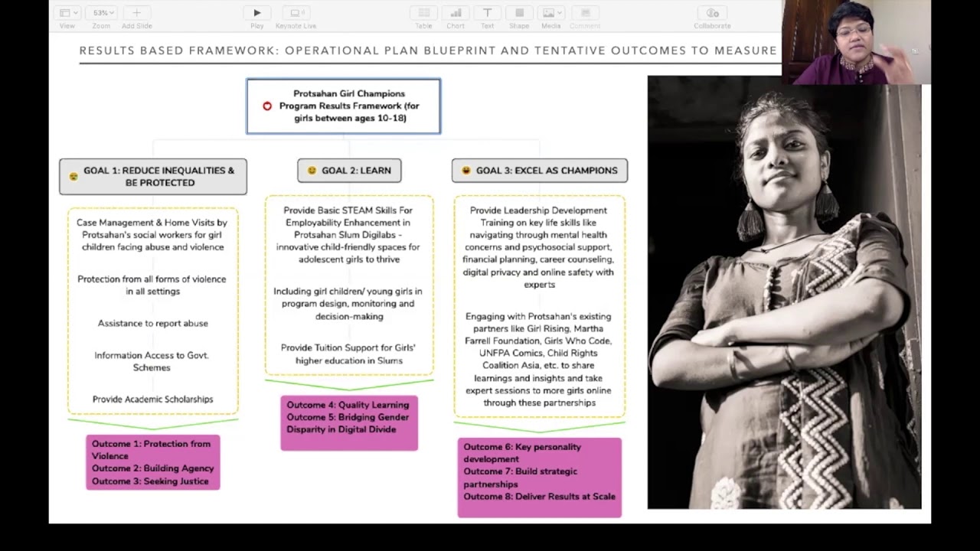Add a comment with the Comment icon
The width and height of the screenshot is (980, 551).
click(x=585, y=13)
